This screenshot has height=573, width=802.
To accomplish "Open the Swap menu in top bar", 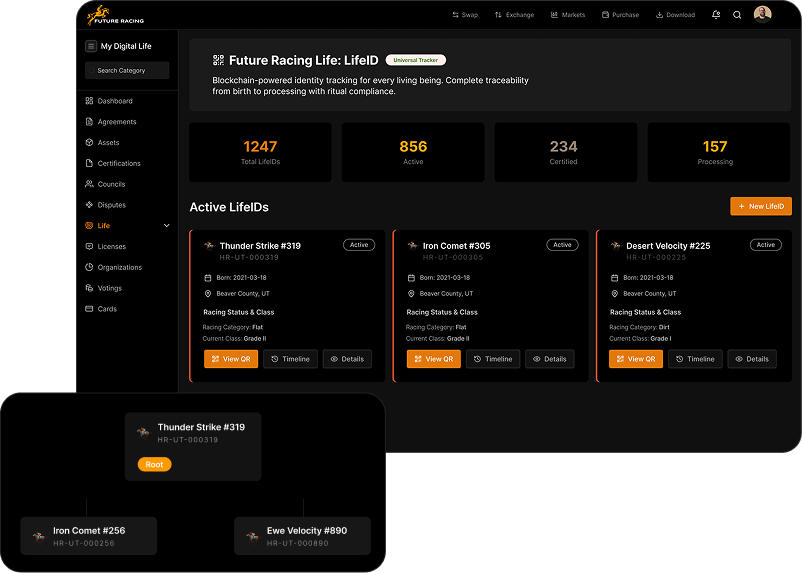I will [465, 15].
